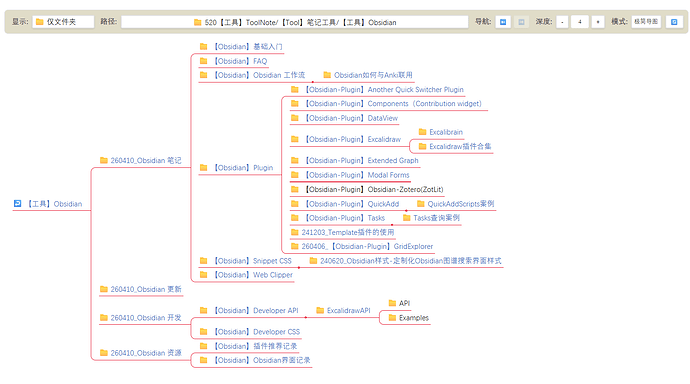Open 【Obsidian-Plugin】Another Quick Switcher Plugin
The image size is (690, 384).
point(382,89)
